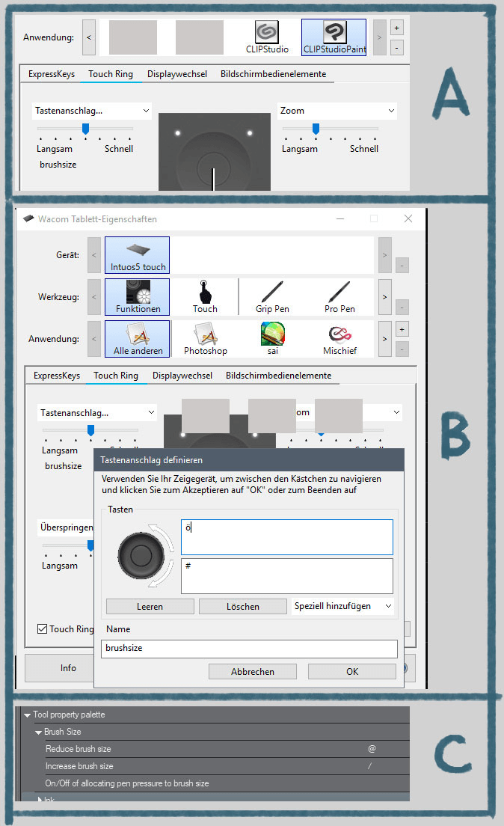Select the Touch tool icon
504x826 pixels.
click(205, 296)
